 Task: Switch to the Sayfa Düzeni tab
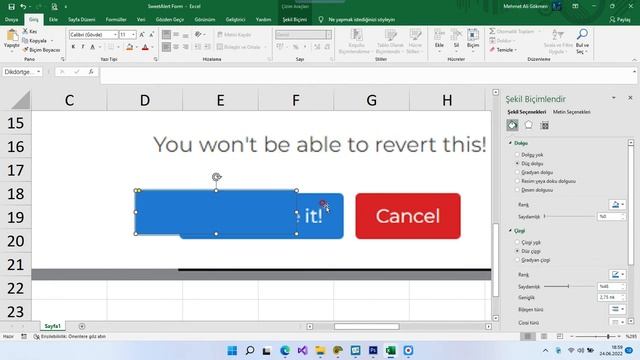(82, 20)
